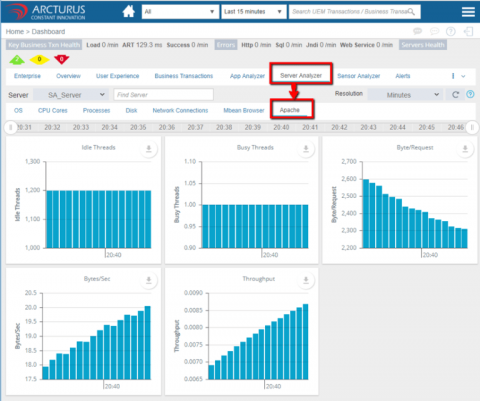Image resolution: width=480 pixels, height=401 pixels.
Task: Focus the UEM Transactions search field
Action: pyautogui.click(x=355, y=12)
